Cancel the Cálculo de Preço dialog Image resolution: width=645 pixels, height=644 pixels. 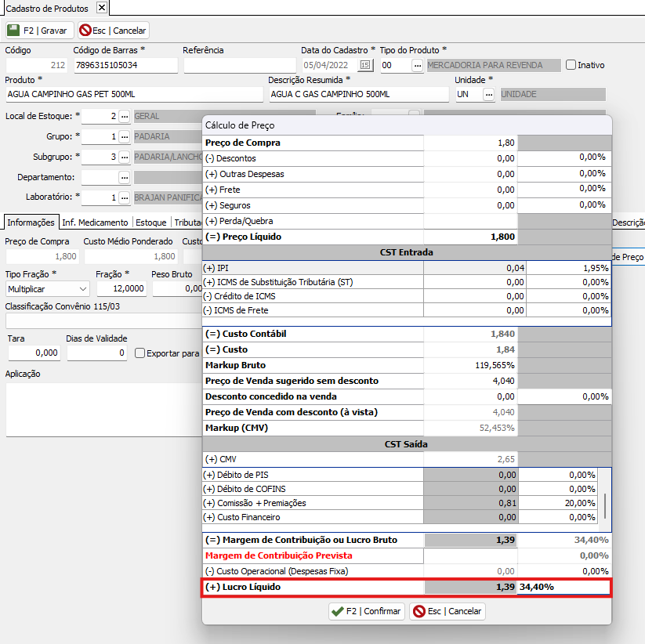[448, 611]
